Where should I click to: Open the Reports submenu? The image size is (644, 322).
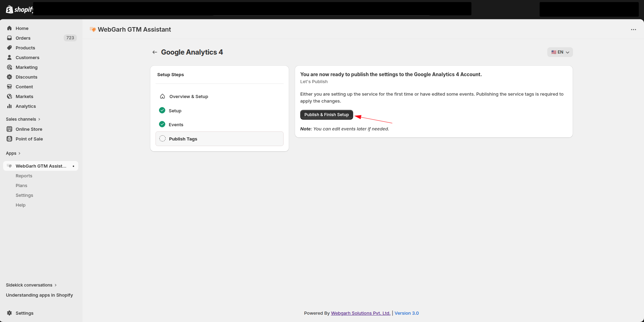point(24,176)
